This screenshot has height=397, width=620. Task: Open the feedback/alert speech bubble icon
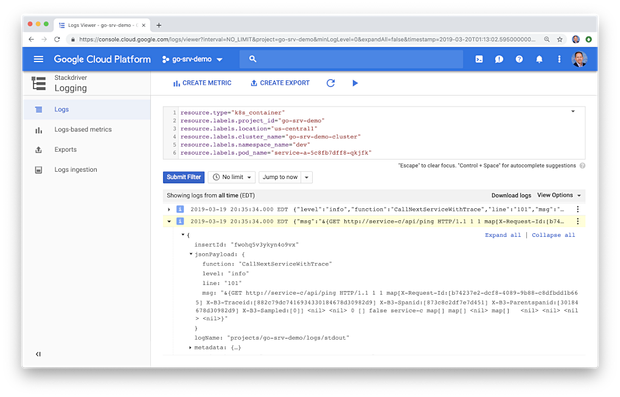(x=499, y=59)
